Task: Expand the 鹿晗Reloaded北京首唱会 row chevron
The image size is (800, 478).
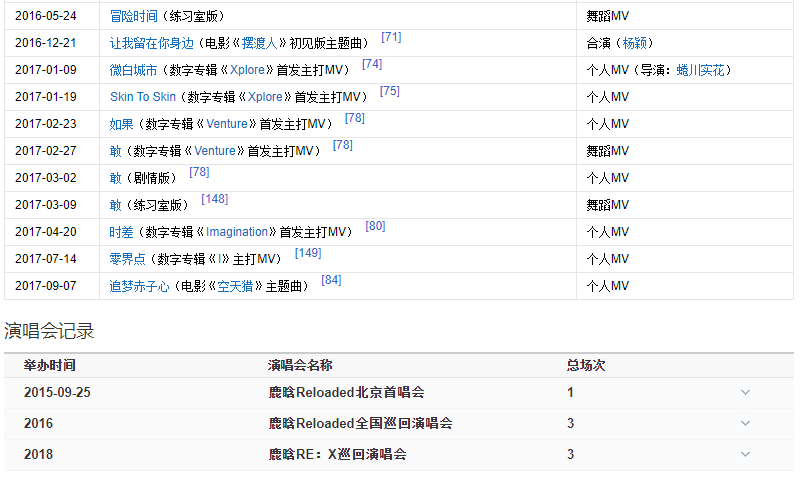Action: tap(745, 393)
